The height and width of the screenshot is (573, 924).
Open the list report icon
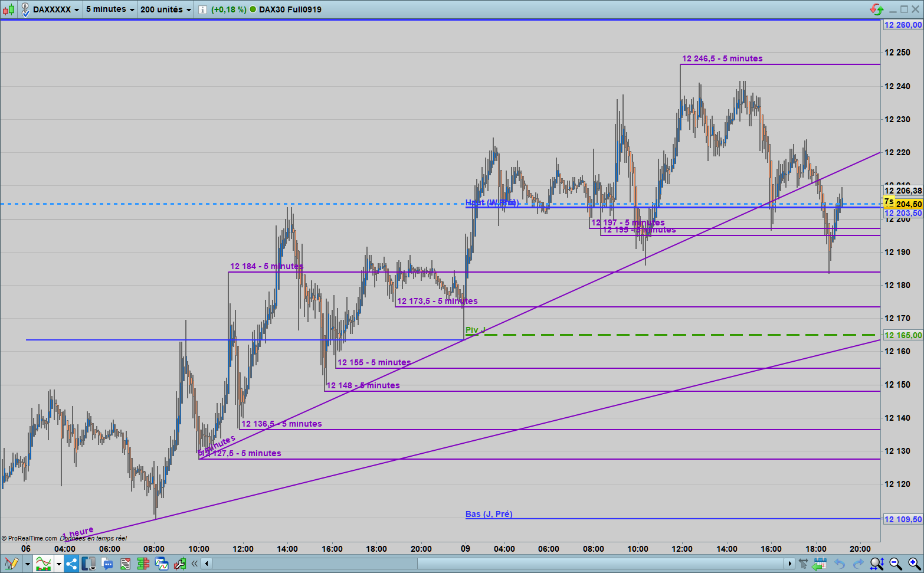[125, 564]
